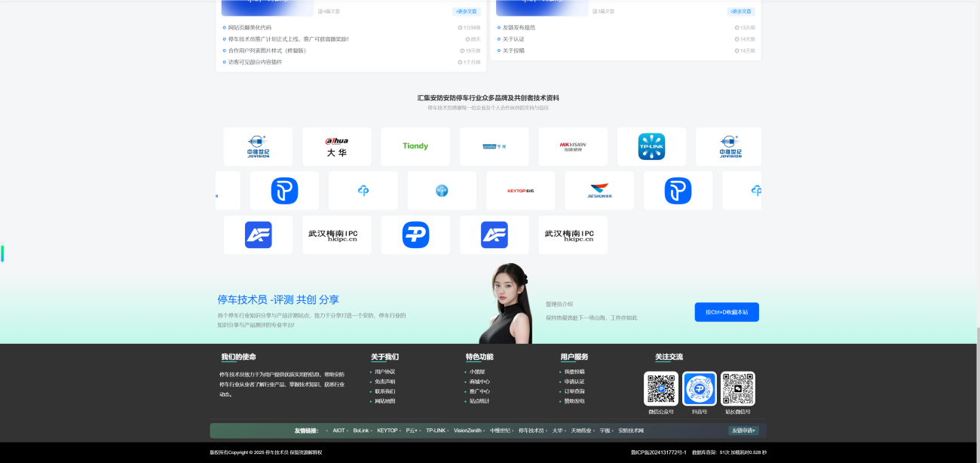
Task: Select the Hikvision logo tile
Action: coord(573,146)
